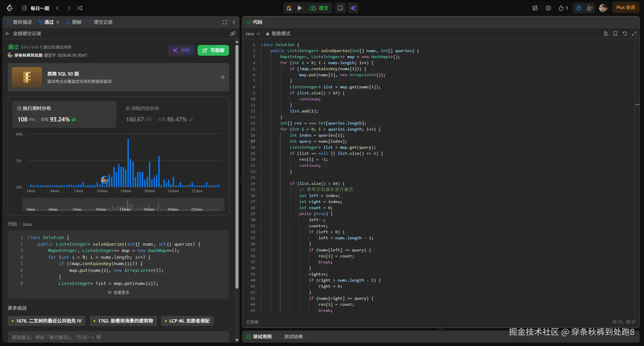The image size is (644, 346).
Task: Click the bookmark icon in code editor
Action: [x=615, y=34]
